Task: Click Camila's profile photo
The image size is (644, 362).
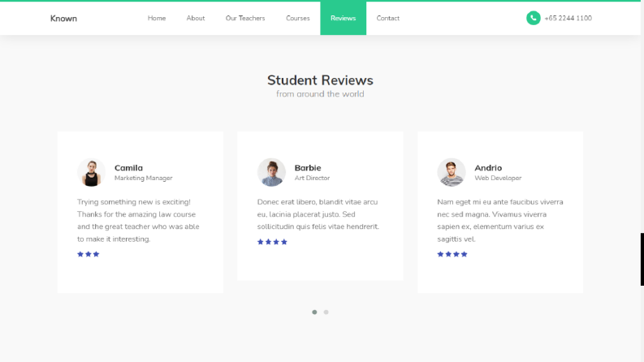Action: [91, 172]
